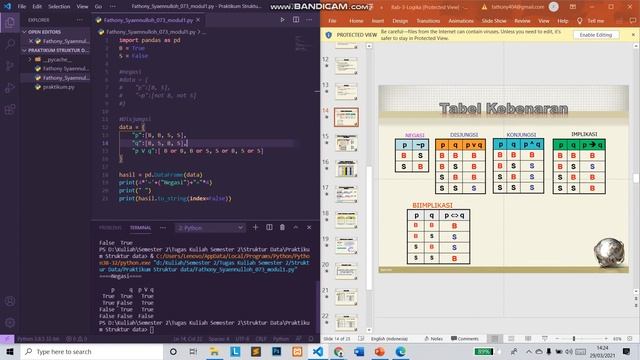The width and height of the screenshot is (640, 360).
Task: Open the PowerPoint Design tab
Action: click(400, 21)
